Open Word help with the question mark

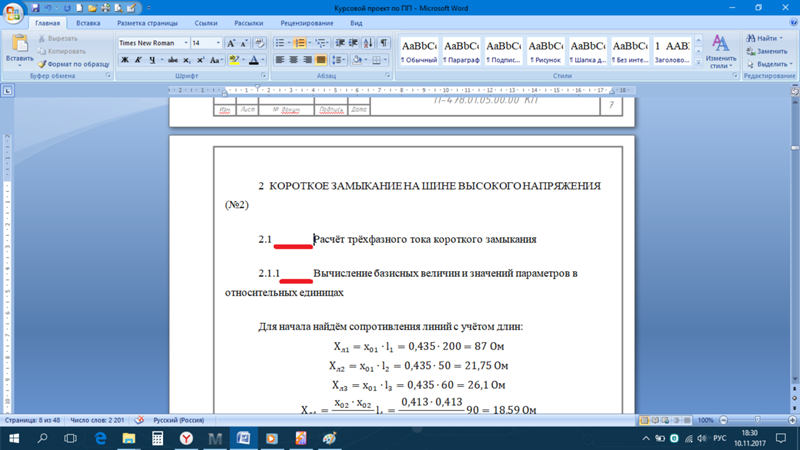point(794,22)
